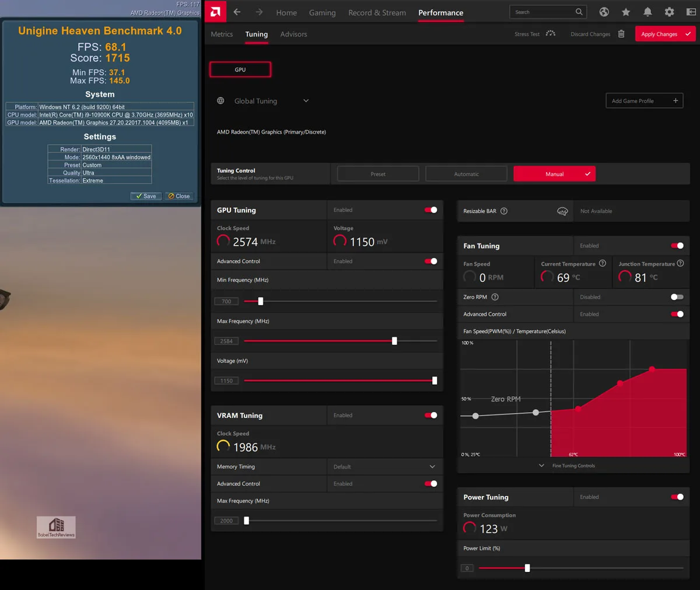Screen dimensions: 700x590
Task: Open favorites star icon
Action: point(626,12)
